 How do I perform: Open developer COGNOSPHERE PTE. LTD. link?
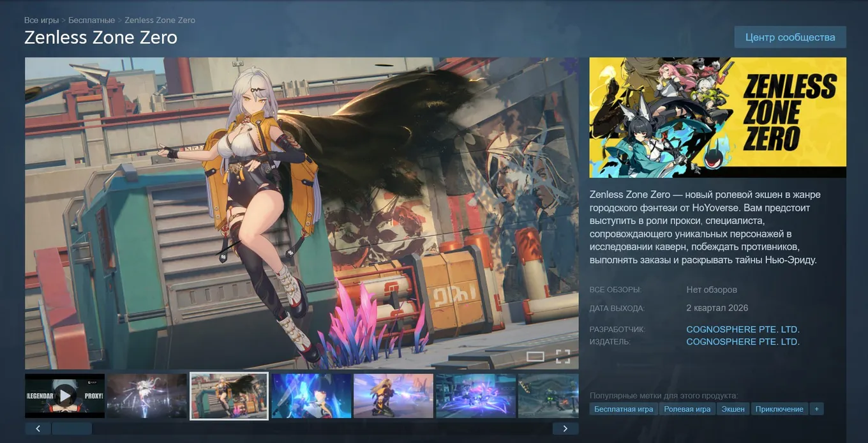tap(743, 329)
